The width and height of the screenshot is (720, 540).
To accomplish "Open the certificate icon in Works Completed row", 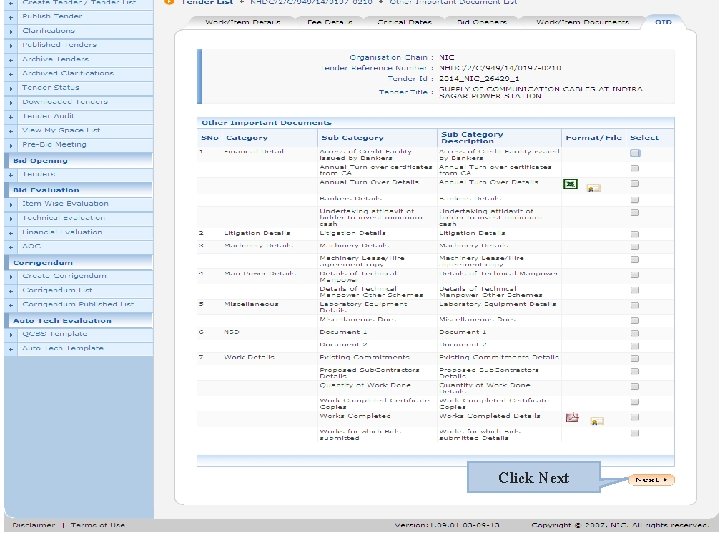I will pyautogui.click(x=596, y=421).
